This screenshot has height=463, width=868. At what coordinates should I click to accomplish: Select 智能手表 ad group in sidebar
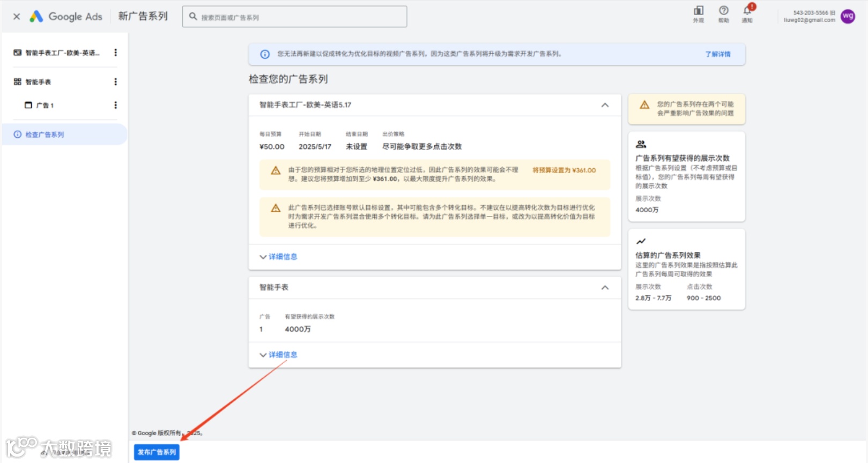click(x=38, y=82)
